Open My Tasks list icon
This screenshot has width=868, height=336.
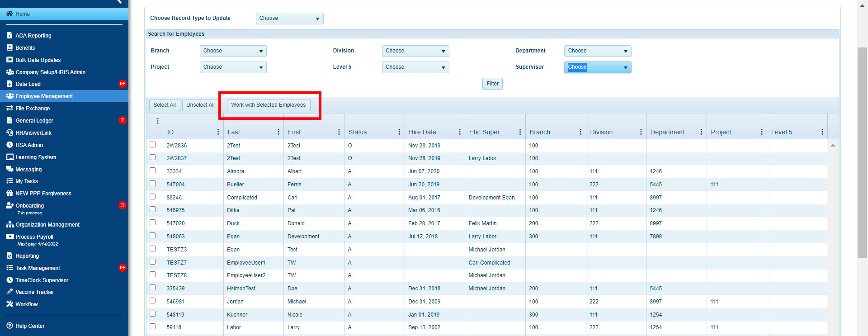coord(9,181)
